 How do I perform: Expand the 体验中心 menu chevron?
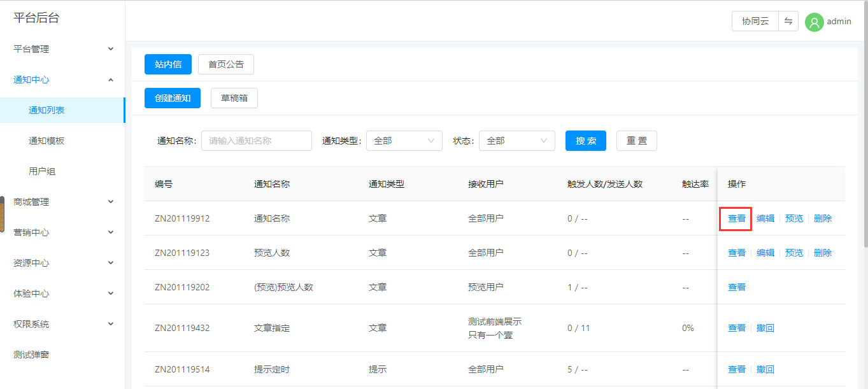tap(111, 294)
